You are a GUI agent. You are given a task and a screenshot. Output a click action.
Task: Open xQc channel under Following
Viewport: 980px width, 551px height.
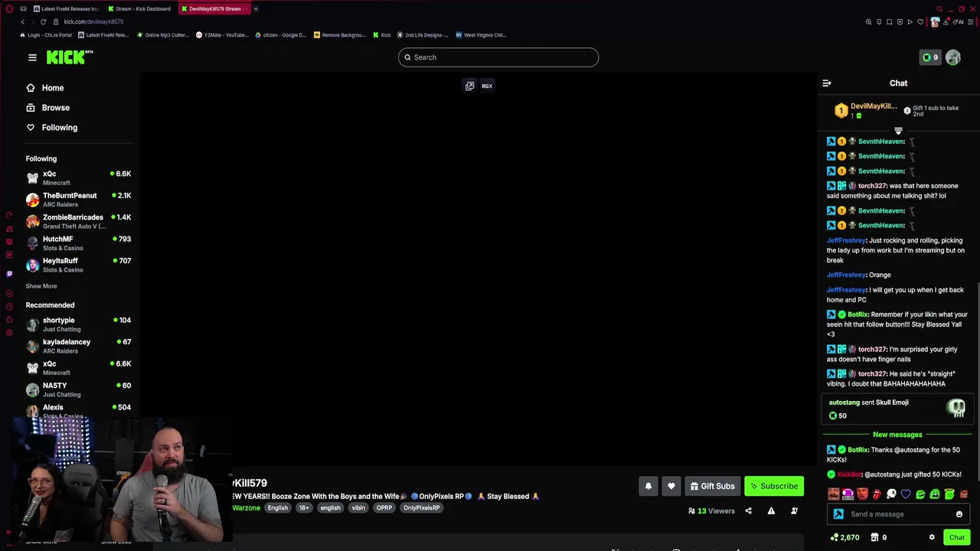click(x=78, y=178)
